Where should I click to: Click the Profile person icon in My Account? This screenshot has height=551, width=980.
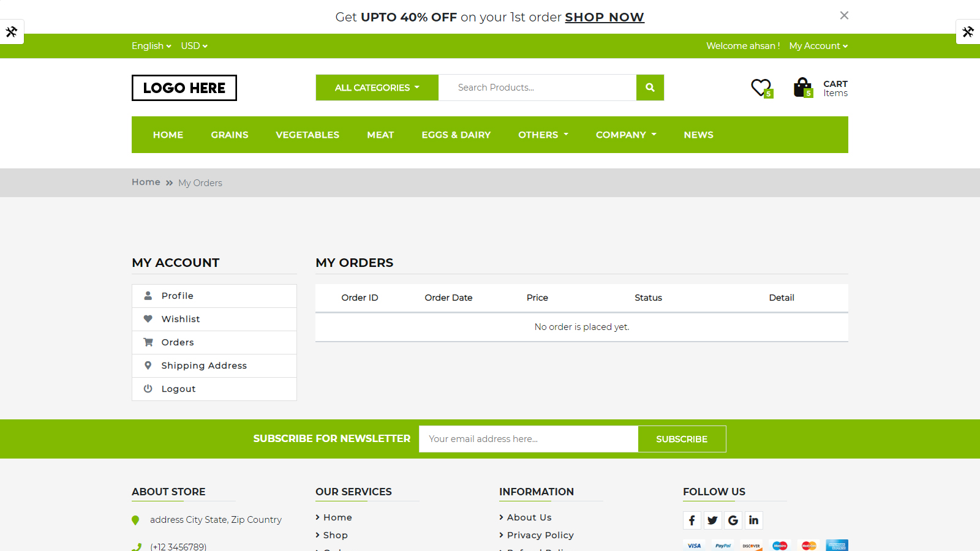click(148, 295)
